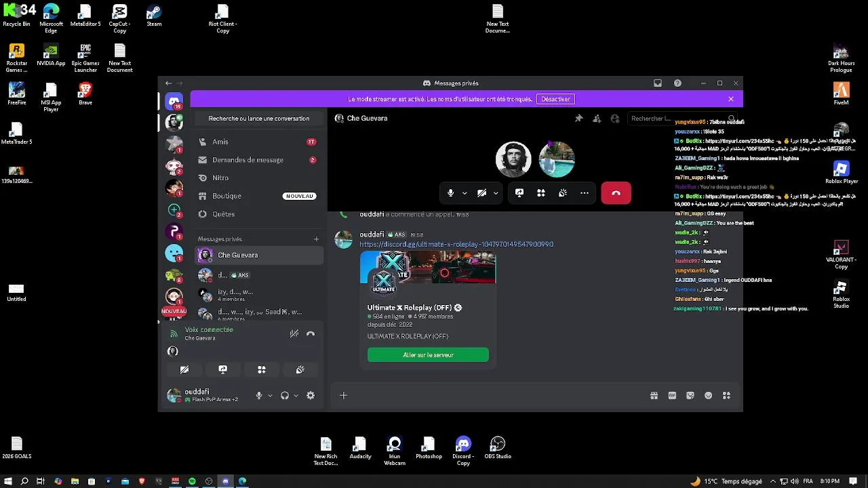Disconnect from voice in Voix connectée panel
The image size is (868, 488).
311,333
